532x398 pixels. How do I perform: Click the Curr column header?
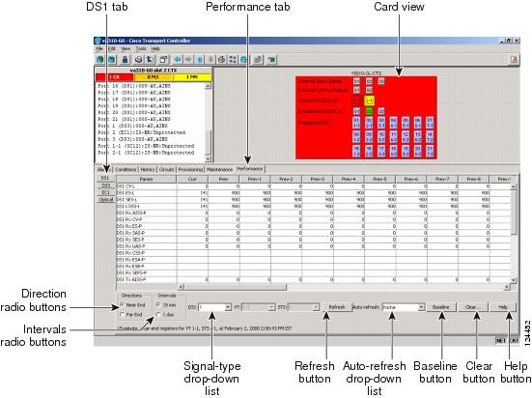[x=192, y=179]
